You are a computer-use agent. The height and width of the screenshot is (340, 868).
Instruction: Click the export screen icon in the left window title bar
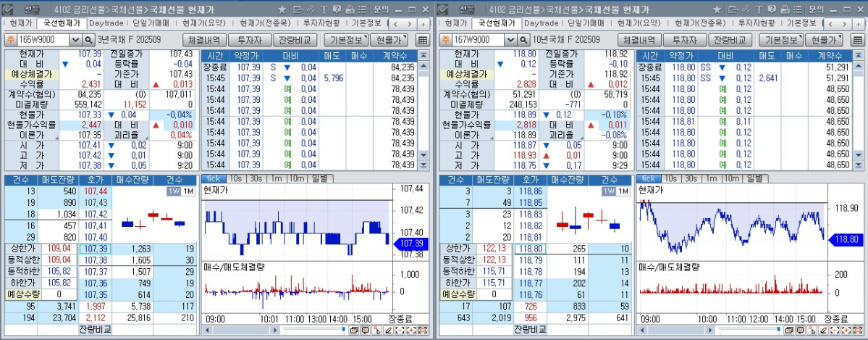(x=298, y=9)
